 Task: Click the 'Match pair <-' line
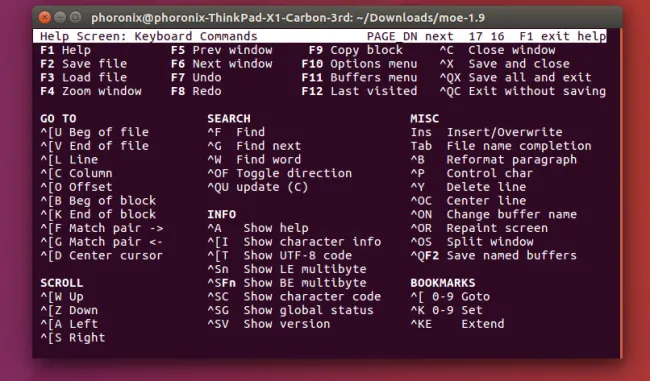tap(102, 242)
